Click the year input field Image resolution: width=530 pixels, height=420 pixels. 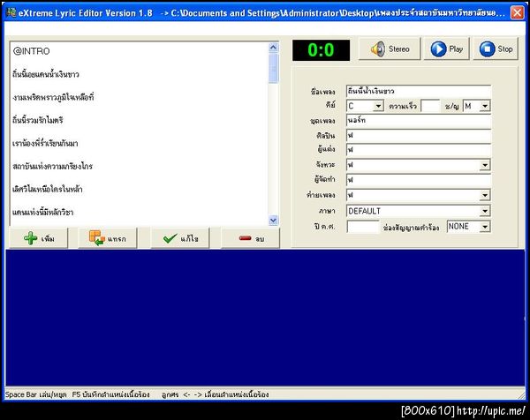[x=363, y=227]
